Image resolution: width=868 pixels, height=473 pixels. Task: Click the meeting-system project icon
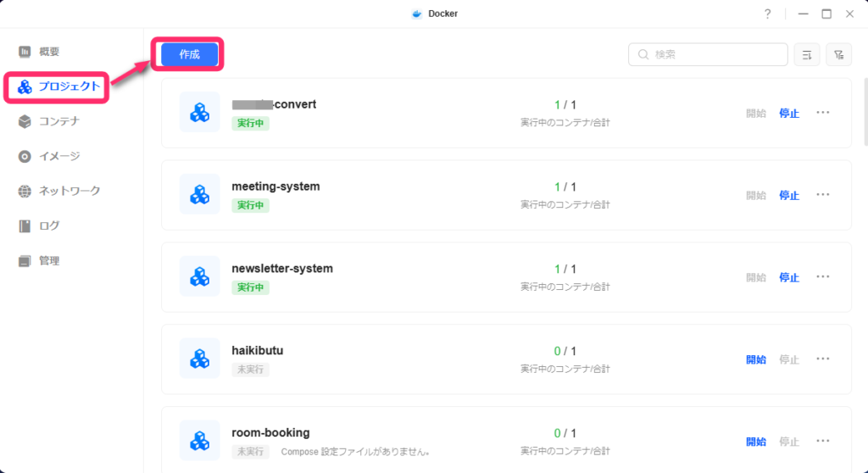tap(200, 194)
